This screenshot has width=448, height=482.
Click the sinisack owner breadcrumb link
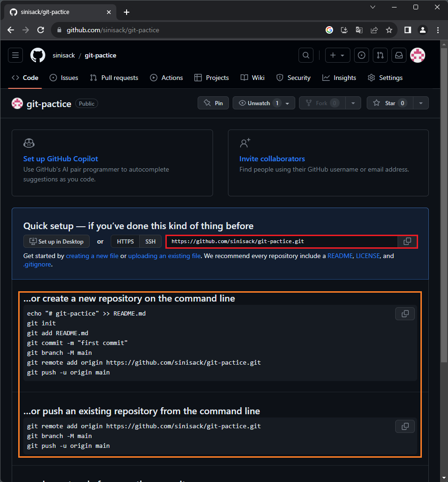(64, 55)
